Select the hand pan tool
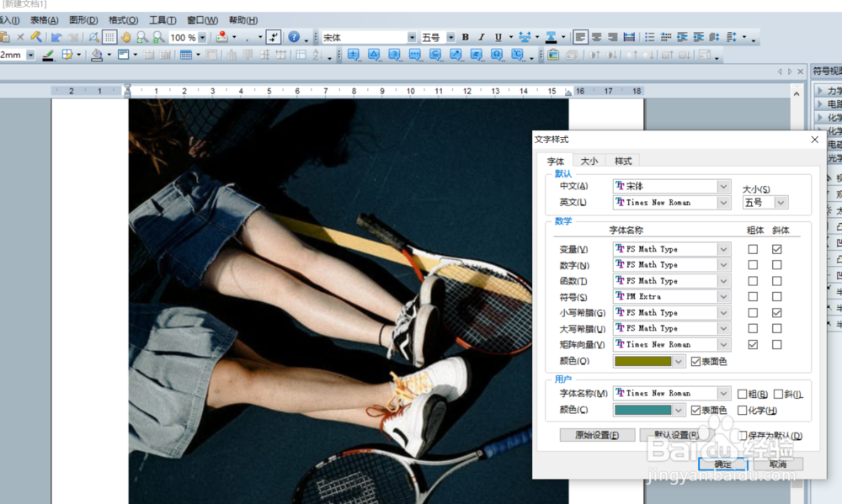 tap(125, 37)
